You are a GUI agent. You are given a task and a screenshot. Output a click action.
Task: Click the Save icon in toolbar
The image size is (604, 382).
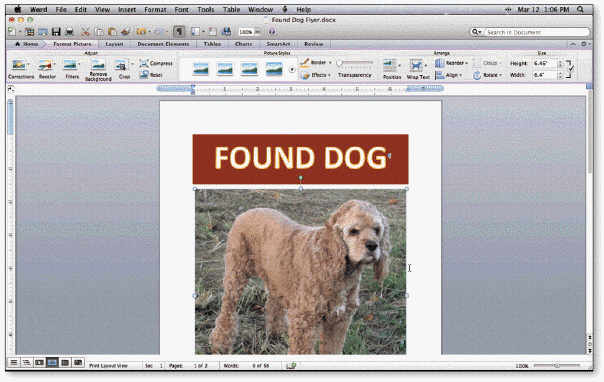(56, 32)
